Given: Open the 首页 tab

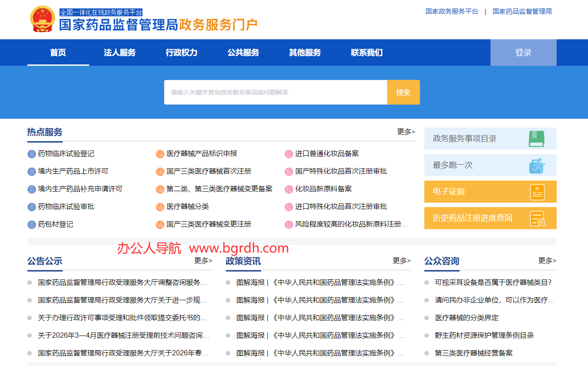Looking at the screenshot, I should click(58, 53).
